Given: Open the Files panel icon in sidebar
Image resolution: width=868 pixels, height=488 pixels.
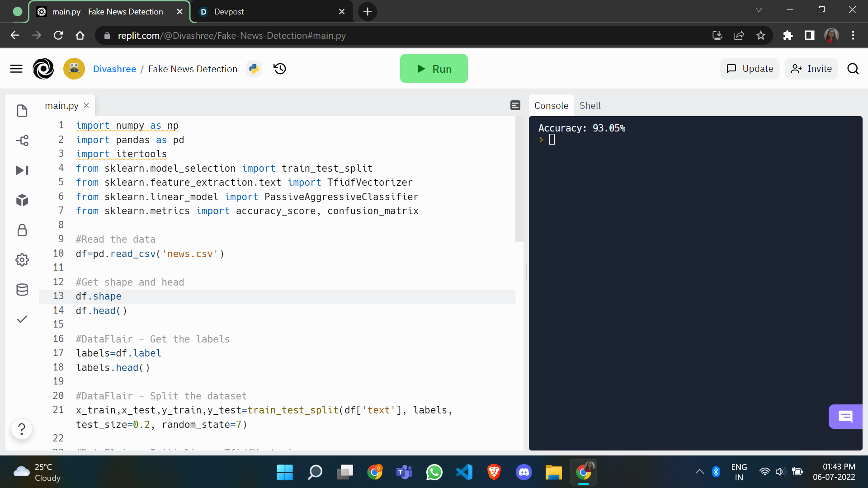Looking at the screenshot, I should [x=22, y=111].
